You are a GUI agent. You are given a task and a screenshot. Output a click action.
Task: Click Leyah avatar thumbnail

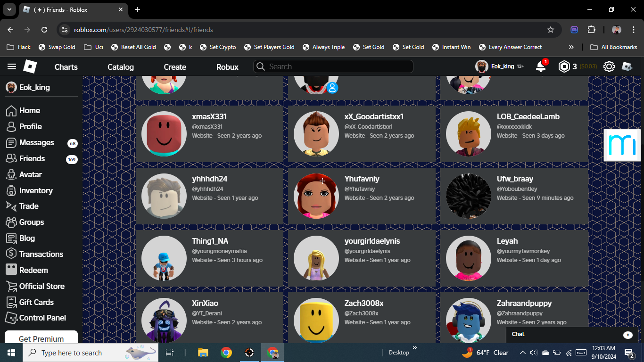click(469, 258)
